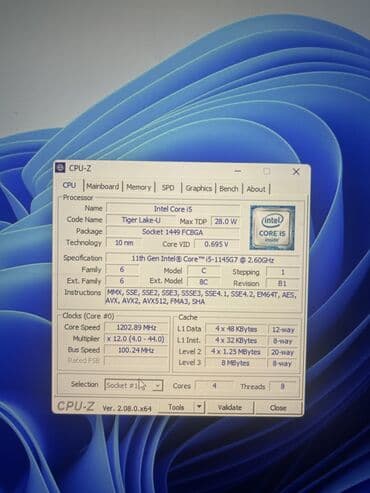The height and width of the screenshot is (493, 370).
Task: Click the Close button at bottom
Action: click(x=278, y=408)
